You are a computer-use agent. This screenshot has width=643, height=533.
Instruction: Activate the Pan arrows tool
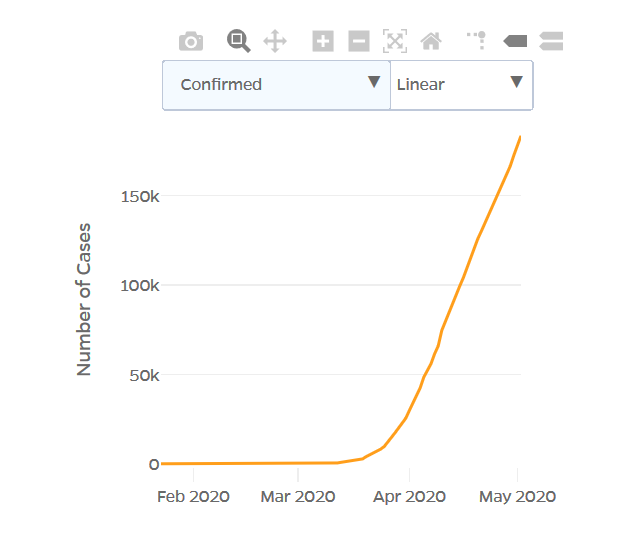[x=275, y=41]
